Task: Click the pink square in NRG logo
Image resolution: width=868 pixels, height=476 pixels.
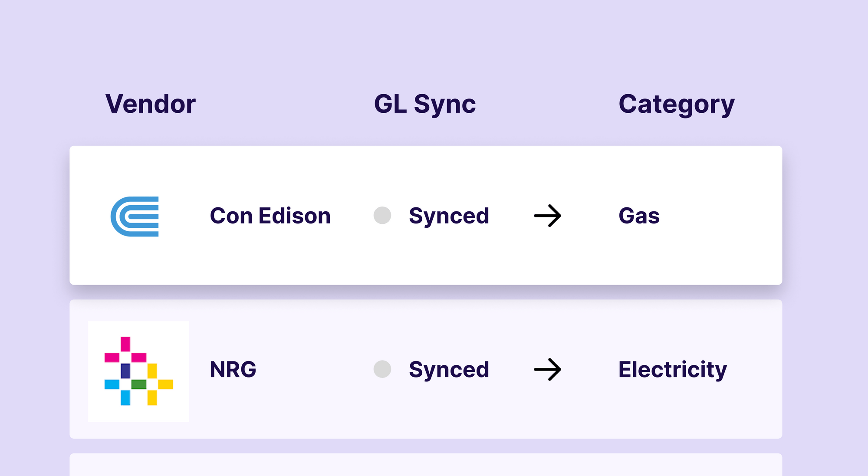Action: pos(125,344)
